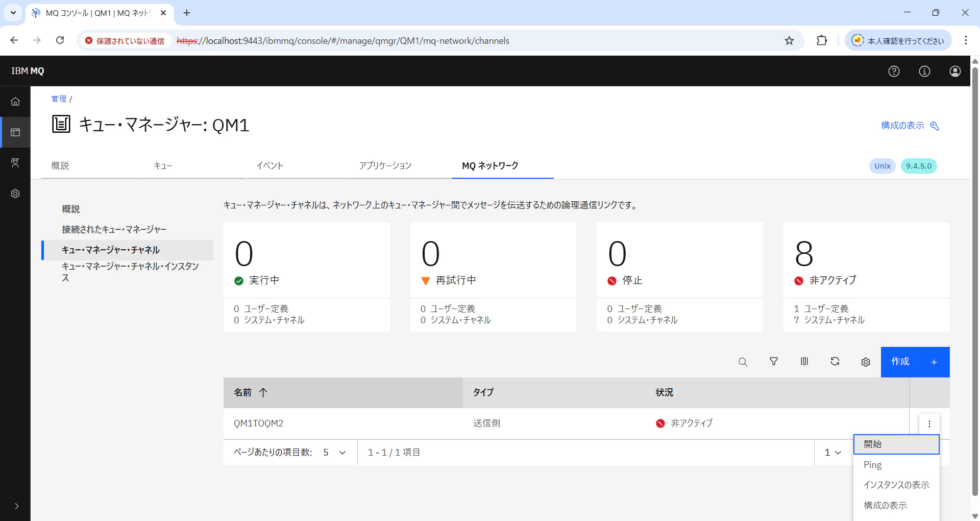Click the 状況 column header
The width and height of the screenshot is (980, 521).
coord(777,393)
